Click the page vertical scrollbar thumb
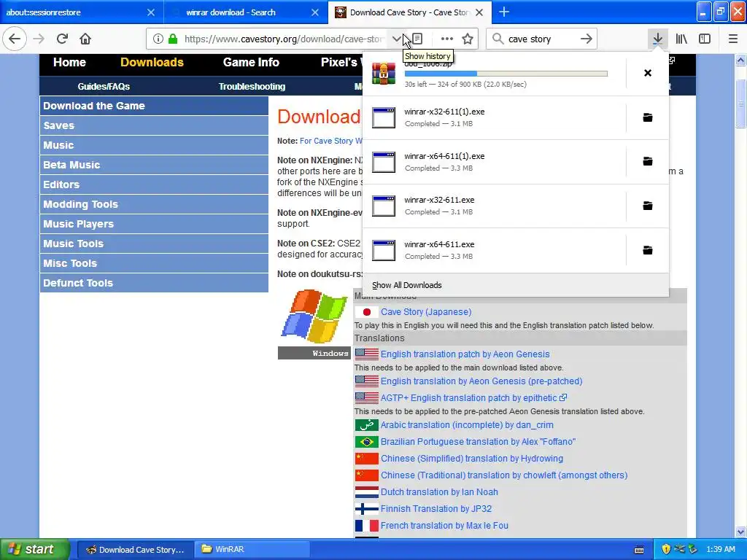Screen dimensions: 747x560 (x=740, y=104)
